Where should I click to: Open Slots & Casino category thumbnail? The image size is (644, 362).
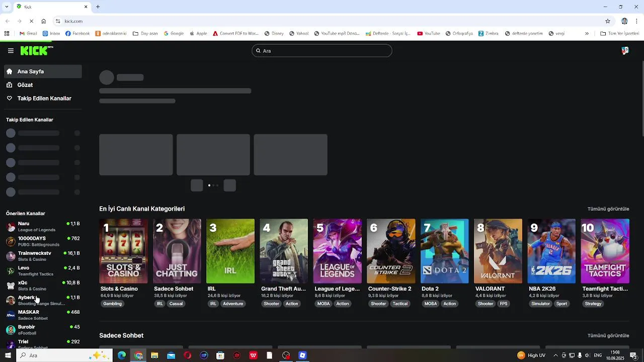[x=123, y=251]
